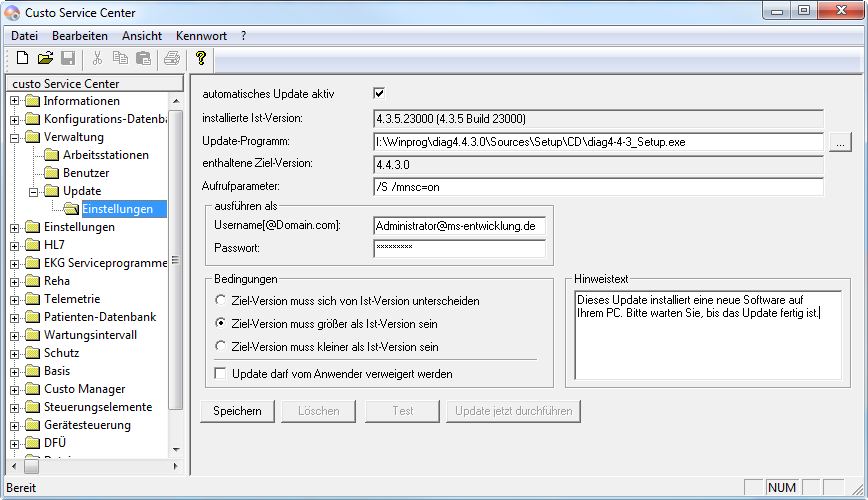The image size is (868, 500).
Task: Click the Informationen folder icon
Action: (x=33, y=101)
